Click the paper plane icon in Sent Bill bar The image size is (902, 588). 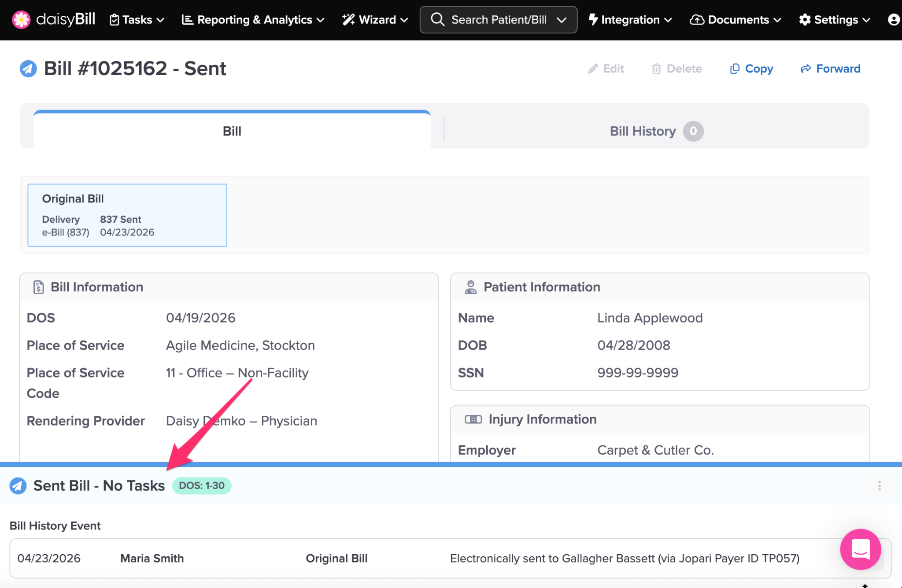(x=18, y=485)
